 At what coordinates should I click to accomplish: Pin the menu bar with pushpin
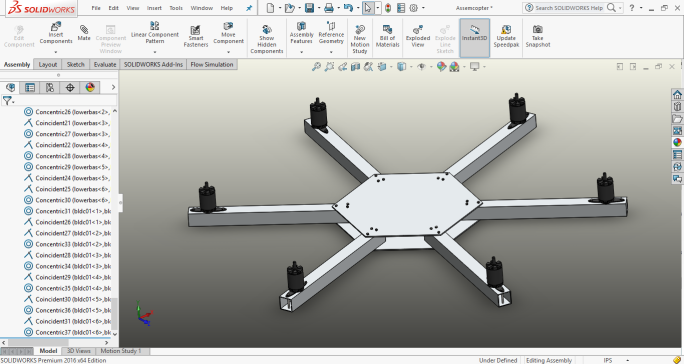pyautogui.click(x=249, y=8)
